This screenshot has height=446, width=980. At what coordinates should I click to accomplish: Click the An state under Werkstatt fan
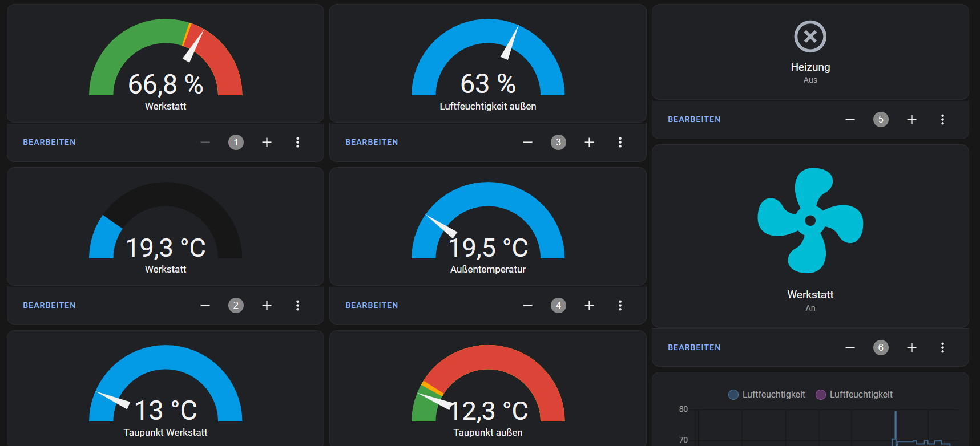[x=810, y=308]
